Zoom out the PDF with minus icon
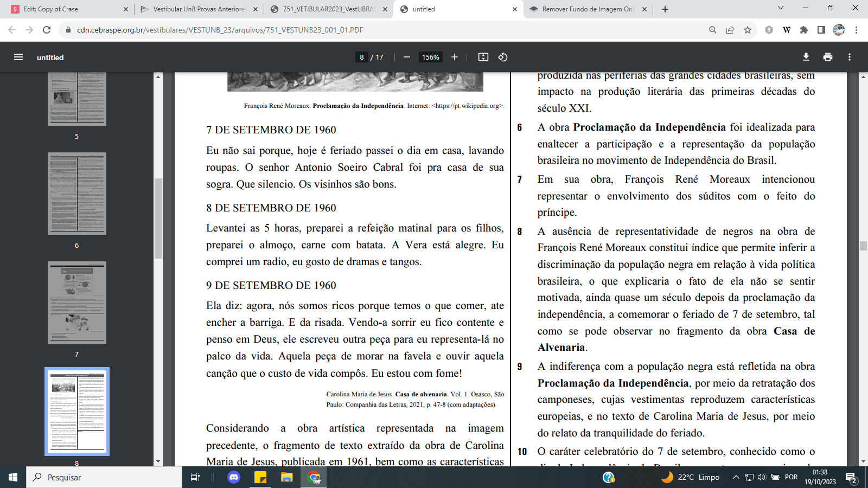 [407, 57]
